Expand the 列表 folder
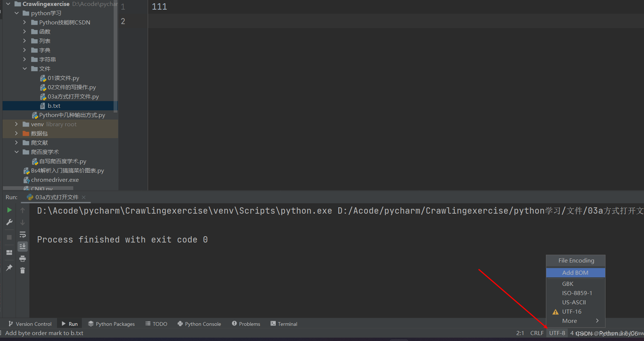 tap(25, 41)
